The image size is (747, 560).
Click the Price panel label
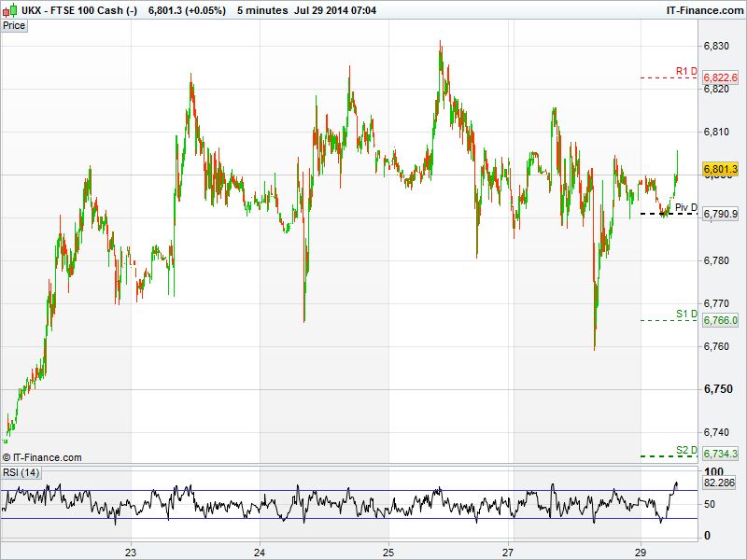click(x=14, y=25)
